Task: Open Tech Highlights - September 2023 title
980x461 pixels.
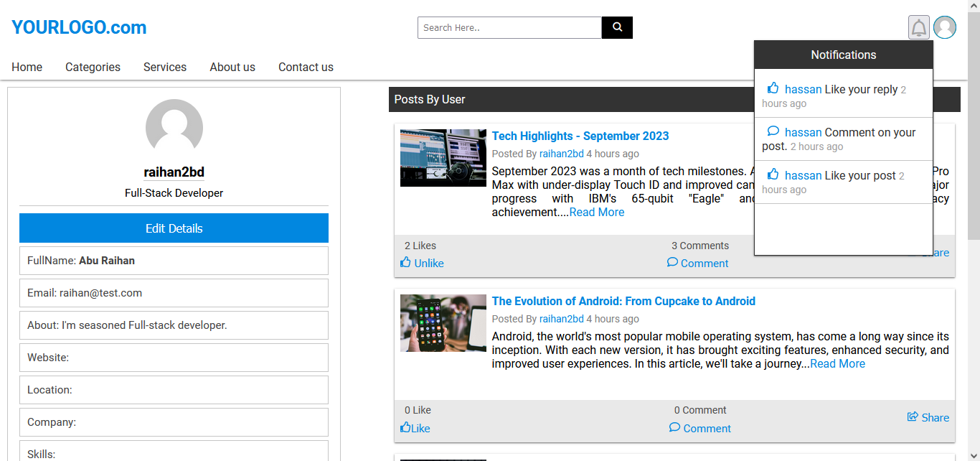Action: tap(580, 136)
